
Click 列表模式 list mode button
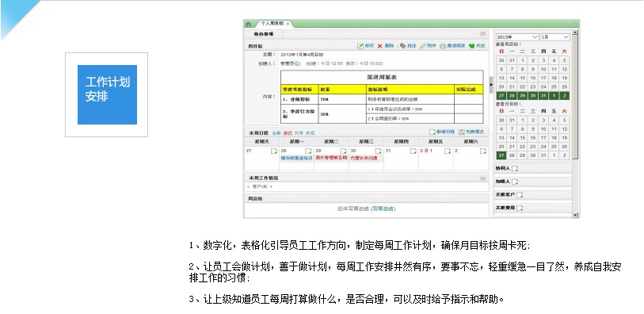(471, 132)
